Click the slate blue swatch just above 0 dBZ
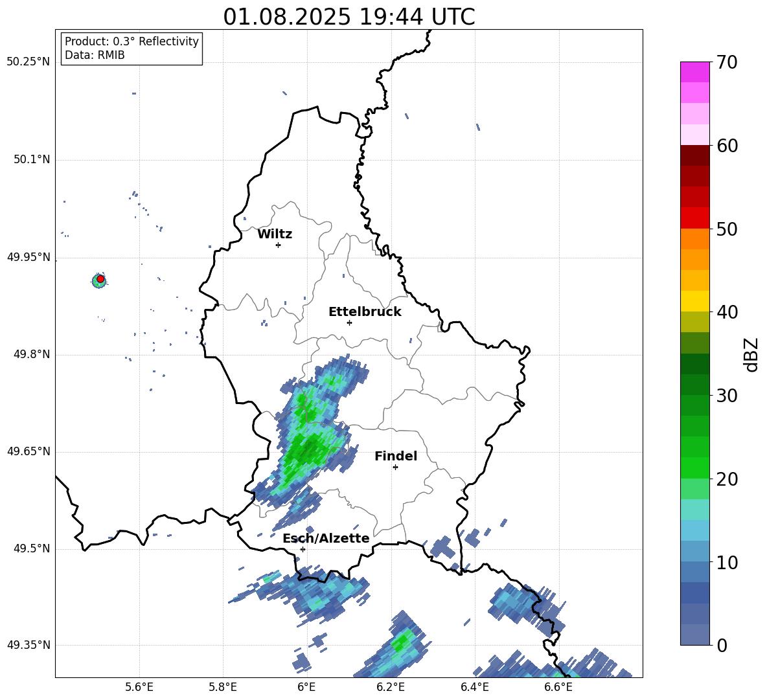Viewport: 767px width, 700px height. click(694, 635)
